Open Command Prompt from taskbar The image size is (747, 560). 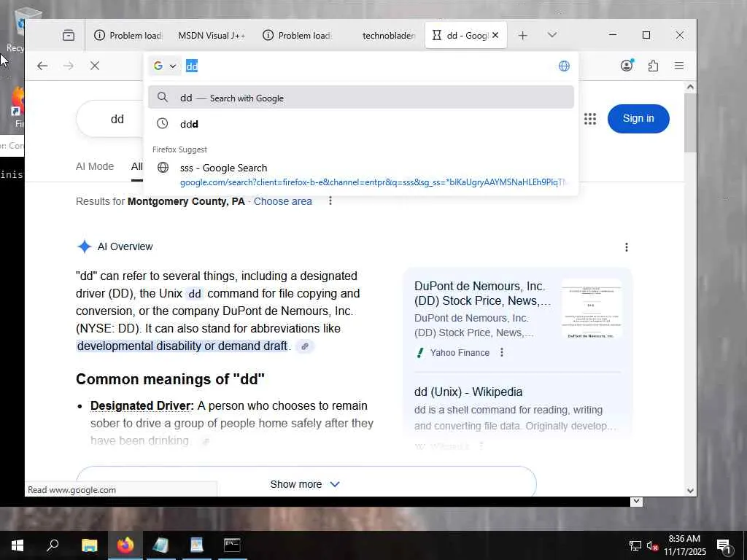[232, 545]
